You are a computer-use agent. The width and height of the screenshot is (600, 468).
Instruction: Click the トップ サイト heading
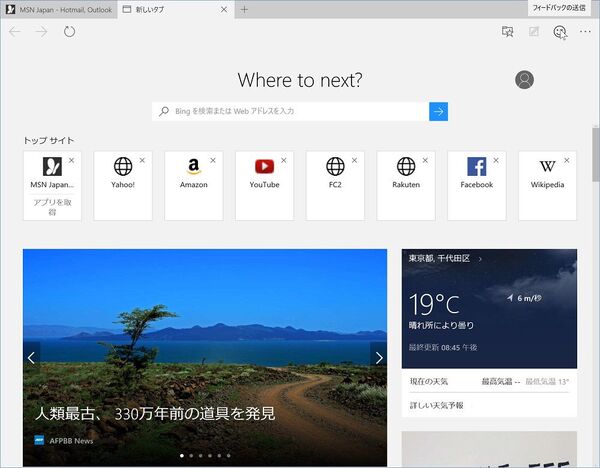pyautogui.click(x=49, y=140)
